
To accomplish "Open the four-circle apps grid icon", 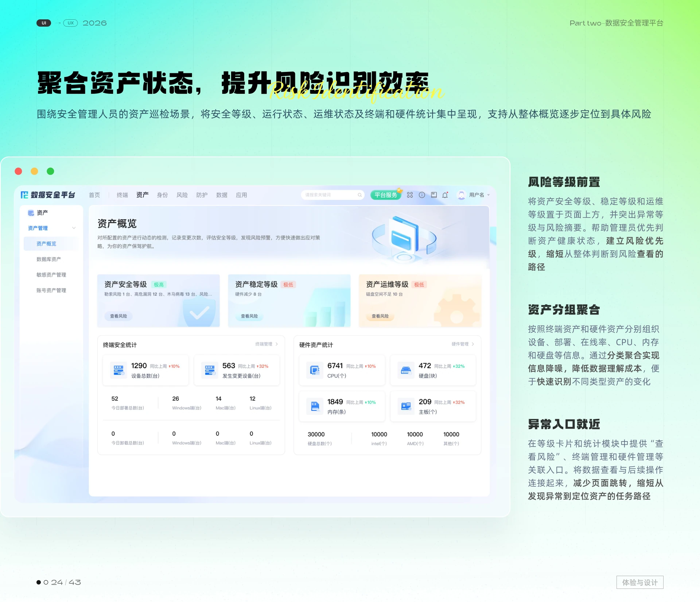I will (410, 195).
